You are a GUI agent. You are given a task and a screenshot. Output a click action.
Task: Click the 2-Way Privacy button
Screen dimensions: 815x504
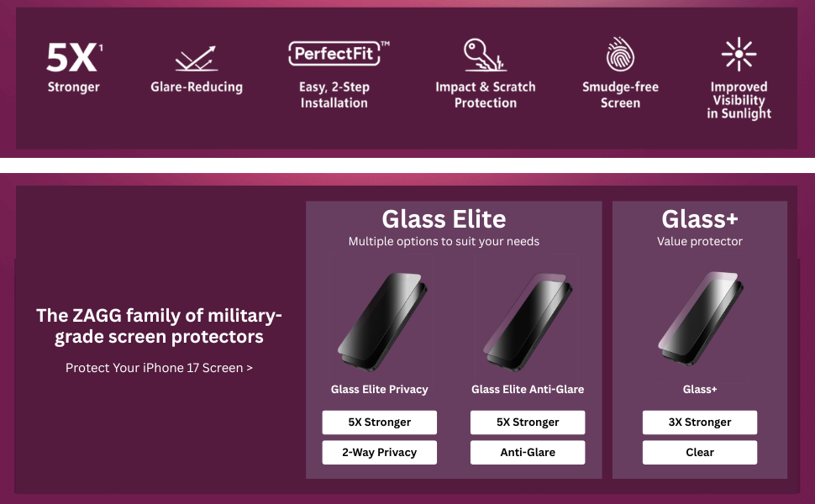(380, 453)
